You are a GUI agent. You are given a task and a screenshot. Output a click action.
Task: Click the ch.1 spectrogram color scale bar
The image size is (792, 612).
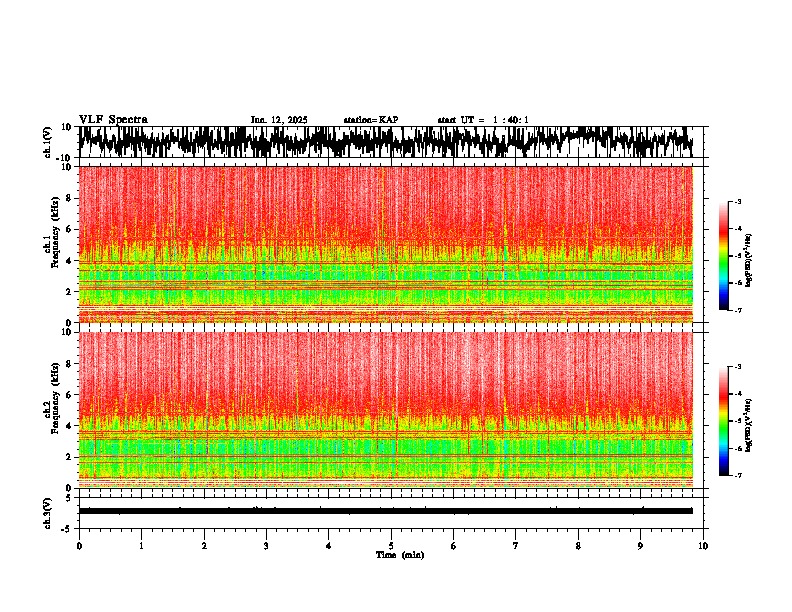click(x=724, y=256)
